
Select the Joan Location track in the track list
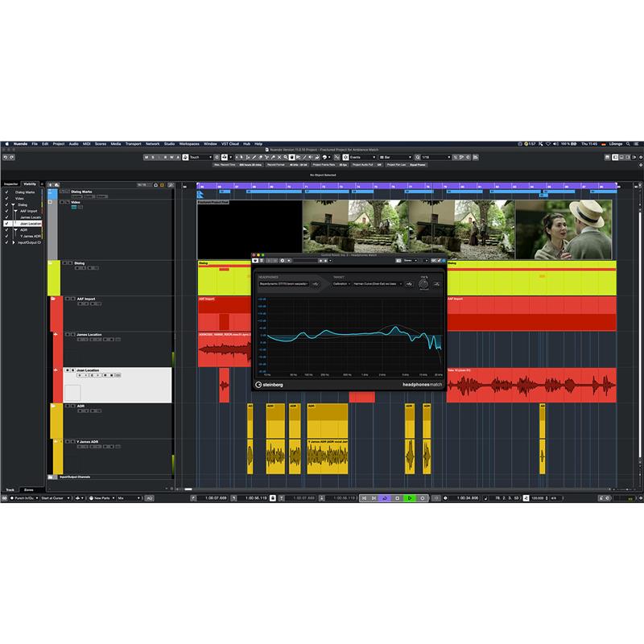[x=118, y=385]
